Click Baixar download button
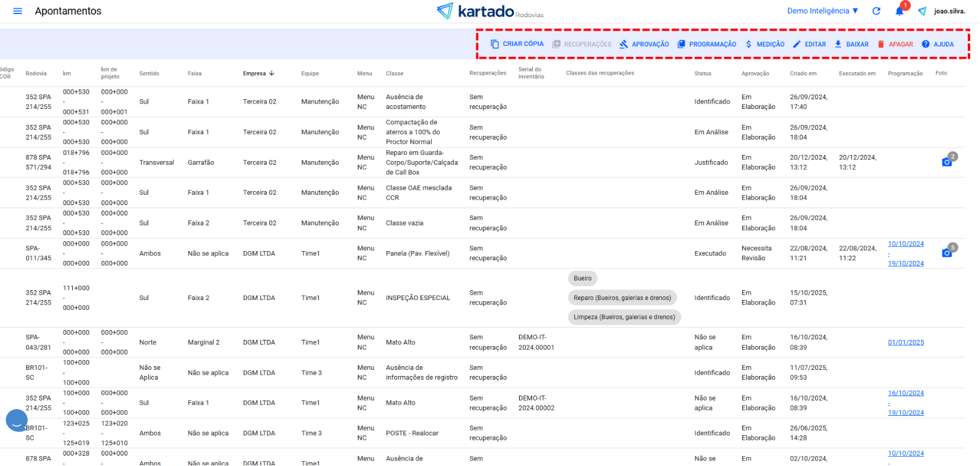The image size is (980, 466). click(x=851, y=44)
